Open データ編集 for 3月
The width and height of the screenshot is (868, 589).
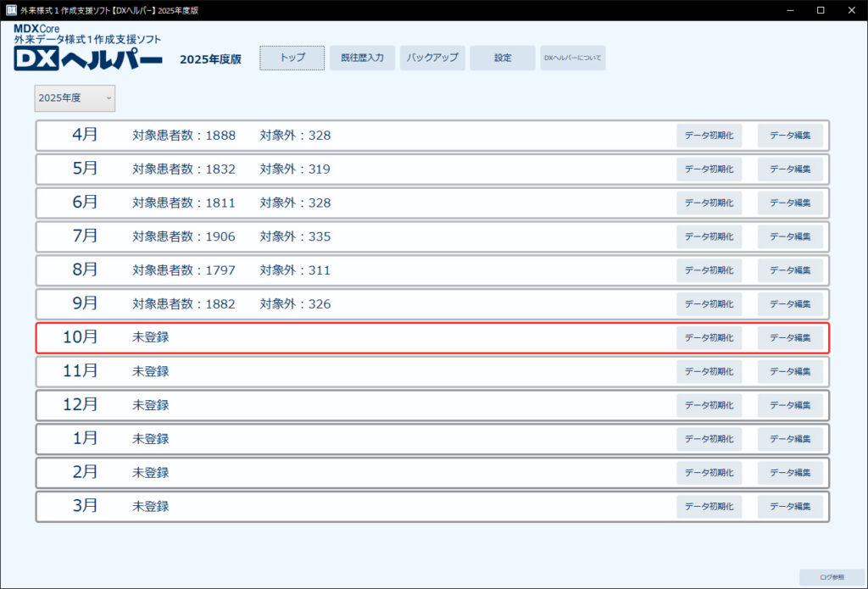click(x=790, y=507)
